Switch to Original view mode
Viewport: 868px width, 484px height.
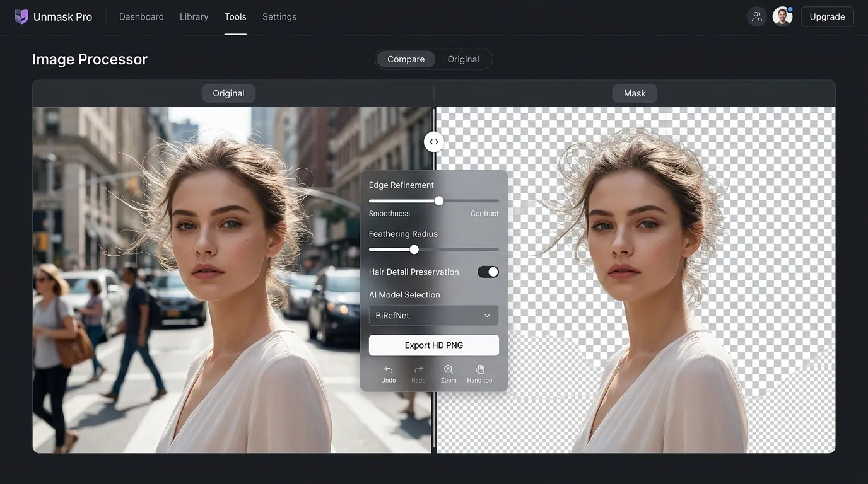click(464, 59)
